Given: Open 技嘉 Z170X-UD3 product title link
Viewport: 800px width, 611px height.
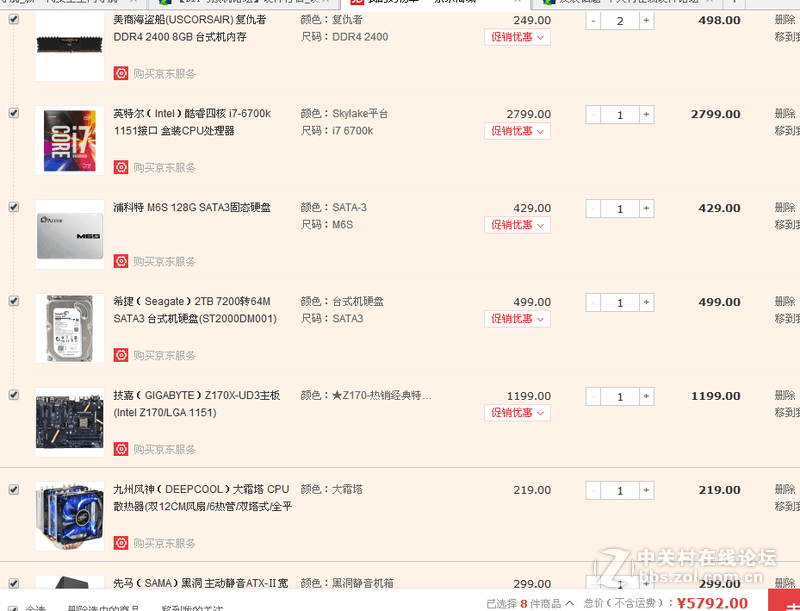Looking at the screenshot, I should point(197,403).
